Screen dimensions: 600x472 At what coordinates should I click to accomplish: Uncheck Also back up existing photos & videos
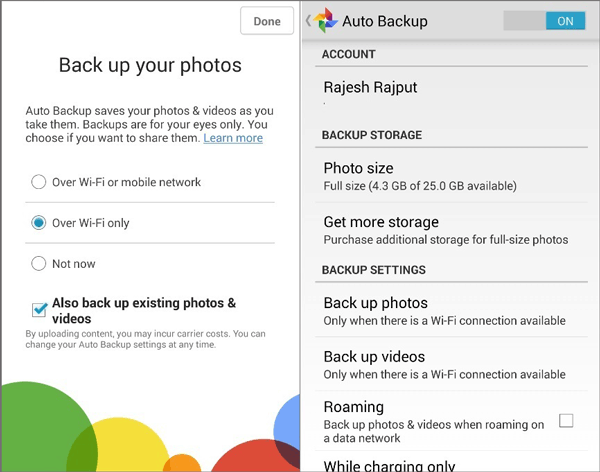(x=39, y=310)
